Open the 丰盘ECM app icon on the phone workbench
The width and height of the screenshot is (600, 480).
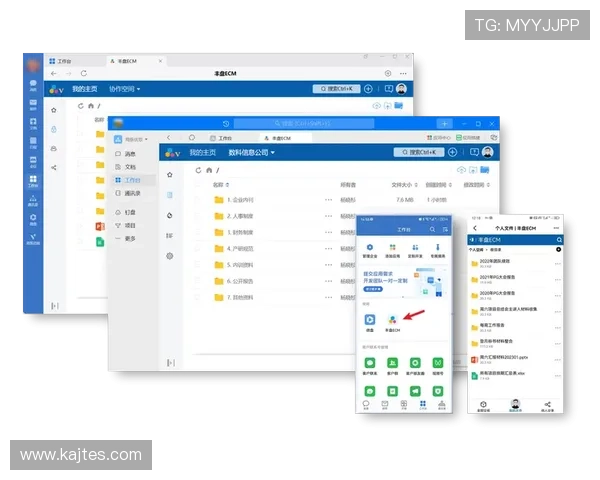point(393,321)
